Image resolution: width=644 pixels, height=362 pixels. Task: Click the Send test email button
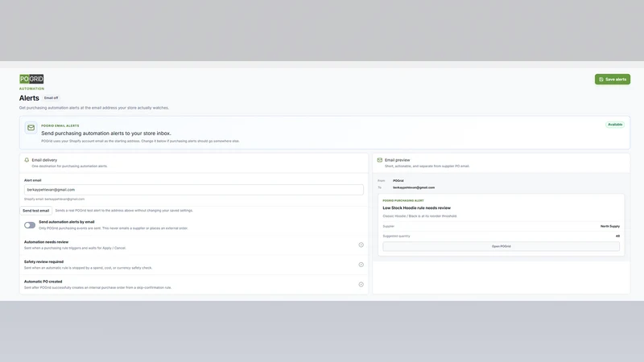pos(35,211)
